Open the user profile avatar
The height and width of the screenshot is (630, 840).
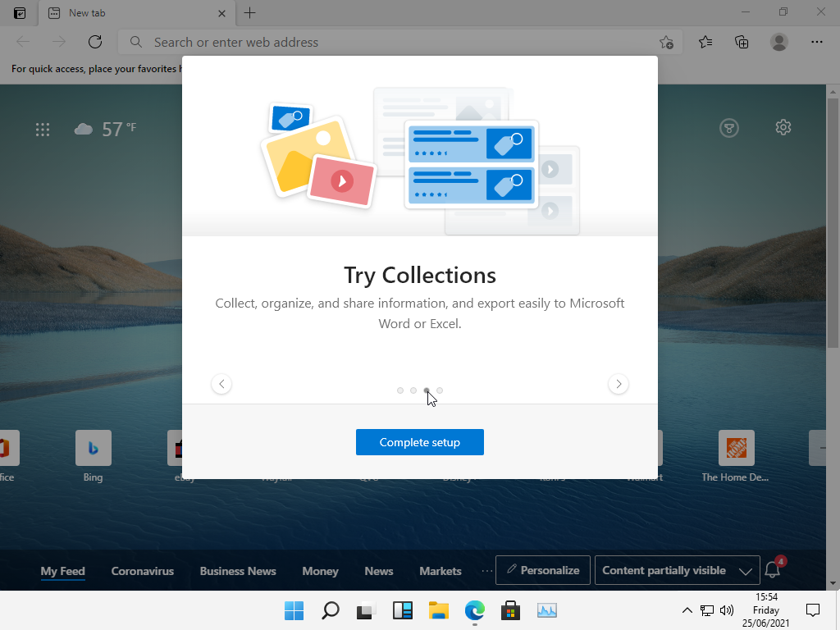(779, 42)
